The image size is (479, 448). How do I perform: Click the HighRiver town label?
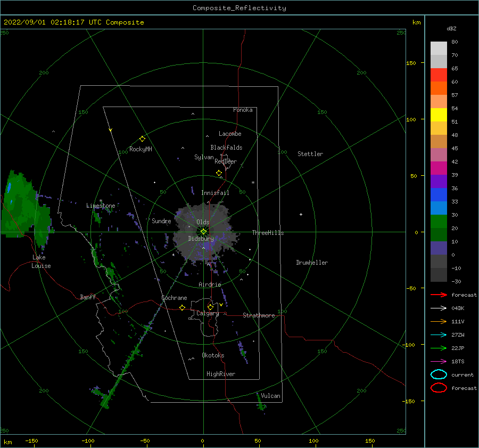220,374
